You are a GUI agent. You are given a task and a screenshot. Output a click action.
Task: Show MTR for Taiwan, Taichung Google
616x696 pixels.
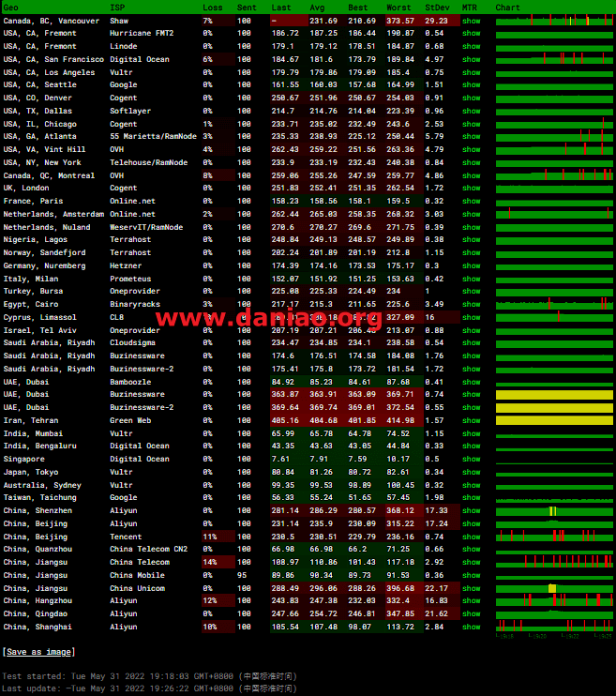coord(471,497)
